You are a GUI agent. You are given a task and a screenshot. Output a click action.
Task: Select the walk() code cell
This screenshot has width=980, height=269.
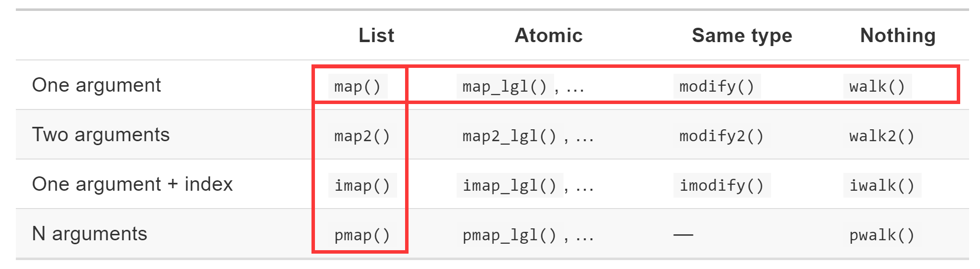click(x=877, y=87)
